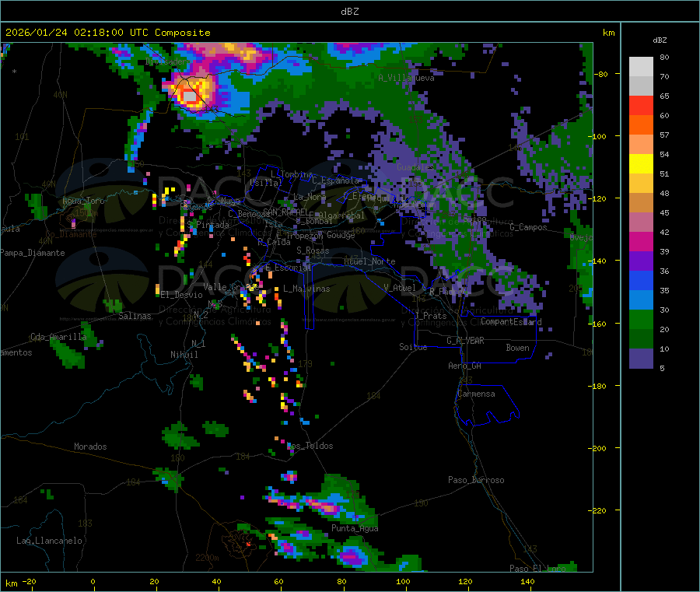
Task: Click the A_Villanueva label on map
Action: pyautogui.click(x=406, y=78)
